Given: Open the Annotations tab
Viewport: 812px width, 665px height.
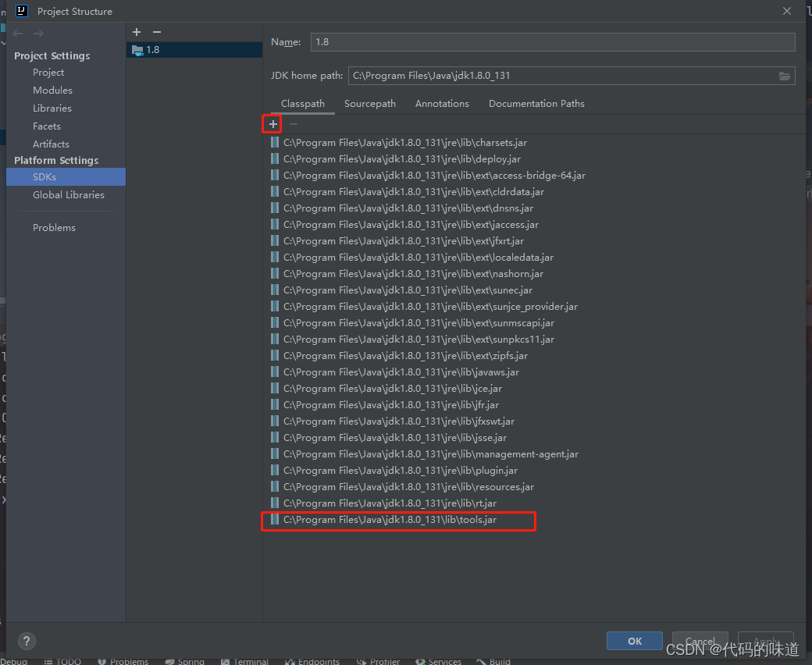Looking at the screenshot, I should pos(442,103).
